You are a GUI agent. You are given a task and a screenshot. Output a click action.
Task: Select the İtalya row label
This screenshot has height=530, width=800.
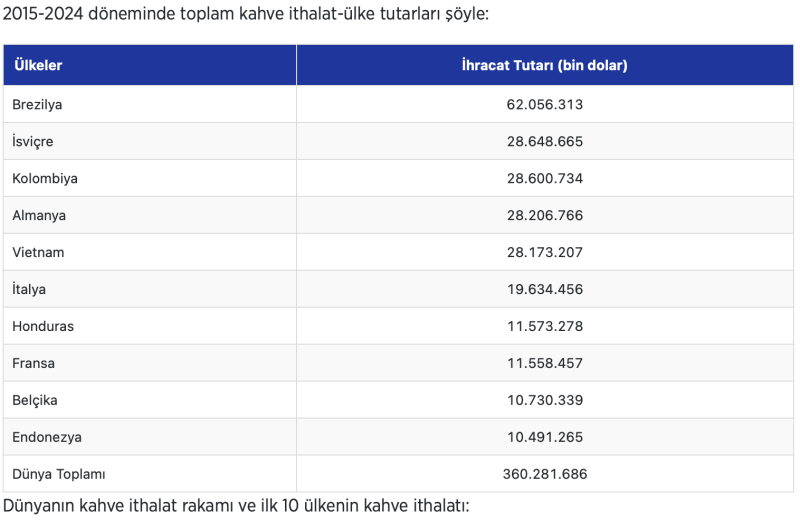(29, 289)
